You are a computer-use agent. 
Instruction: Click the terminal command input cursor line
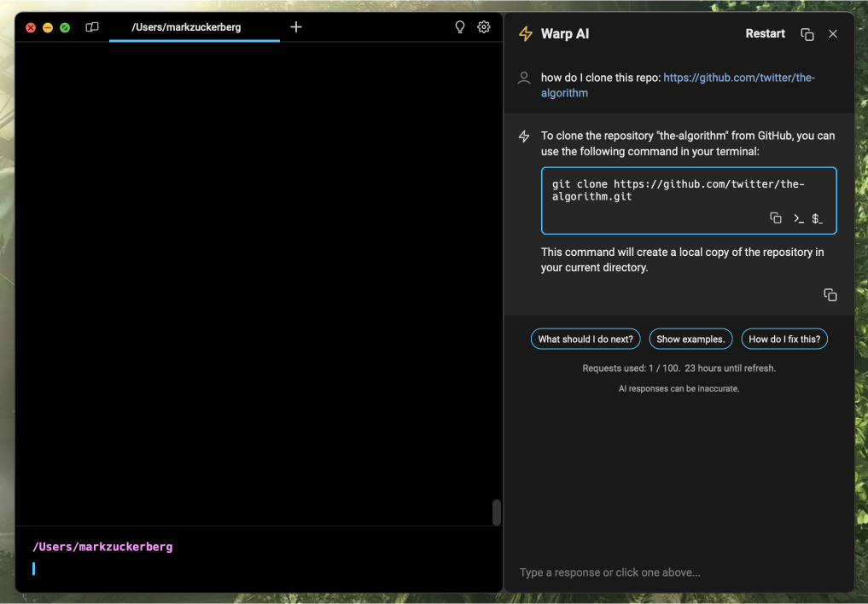[x=258, y=569]
